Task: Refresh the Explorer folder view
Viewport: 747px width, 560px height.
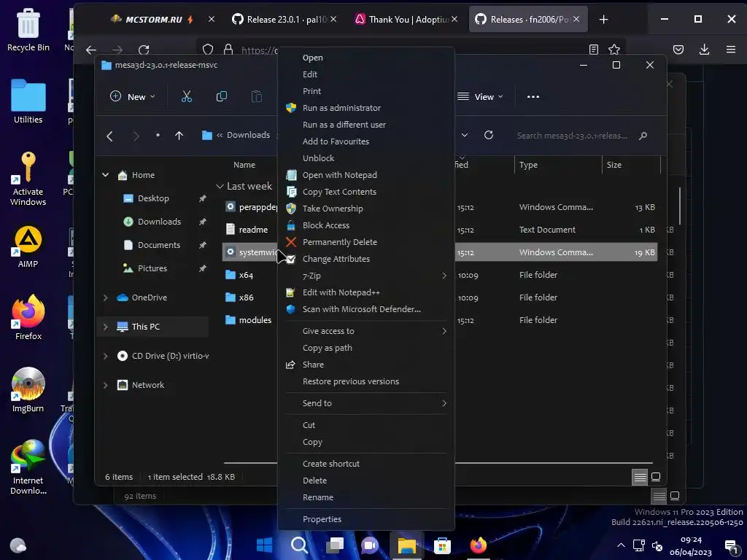Action: pyautogui.click(x=488, y=135)
